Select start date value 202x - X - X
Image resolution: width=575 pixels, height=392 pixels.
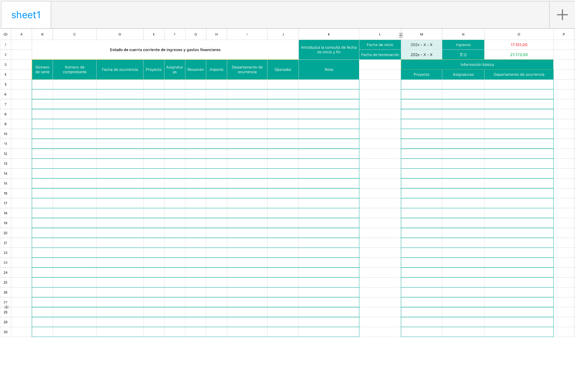[421, 45]
